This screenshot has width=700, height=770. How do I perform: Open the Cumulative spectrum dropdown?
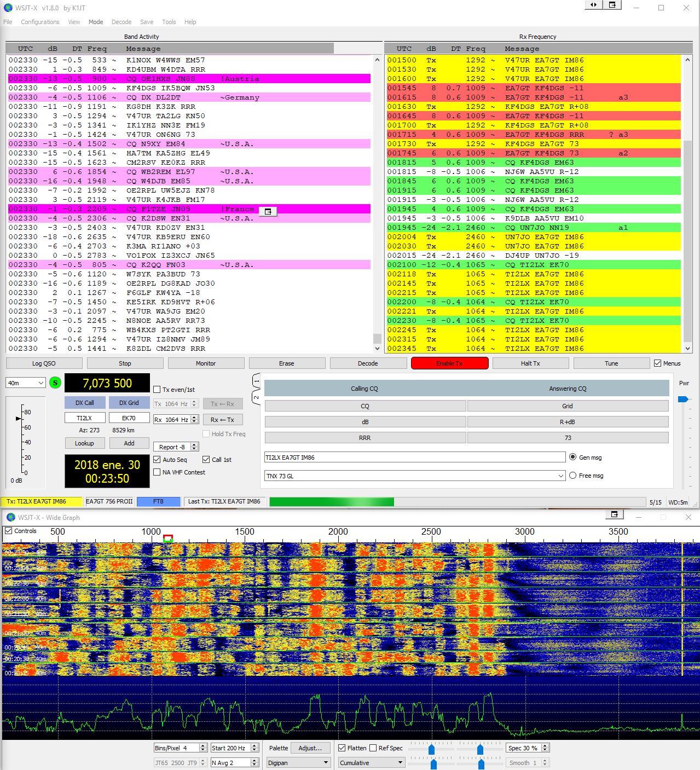pyautogui.click(x=371, y=762)
